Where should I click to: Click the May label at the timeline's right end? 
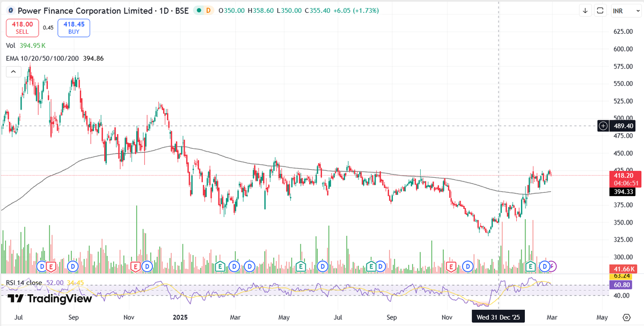click(602, 317)
